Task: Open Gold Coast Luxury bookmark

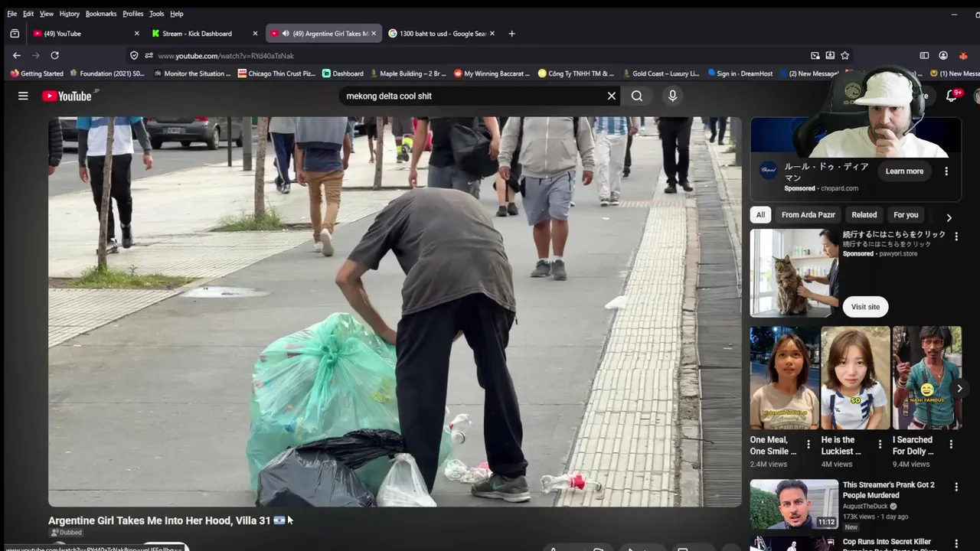Action: click(661, 73)
